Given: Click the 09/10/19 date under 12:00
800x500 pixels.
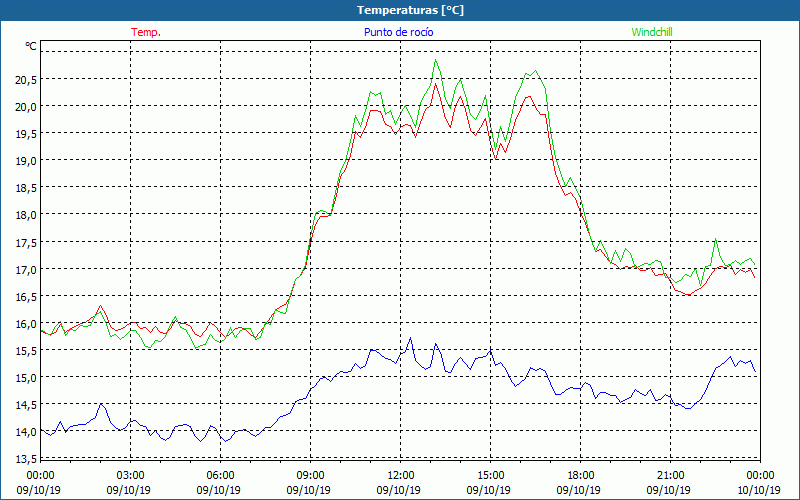Looking at the screenshot, I should (x=398, y=490).
